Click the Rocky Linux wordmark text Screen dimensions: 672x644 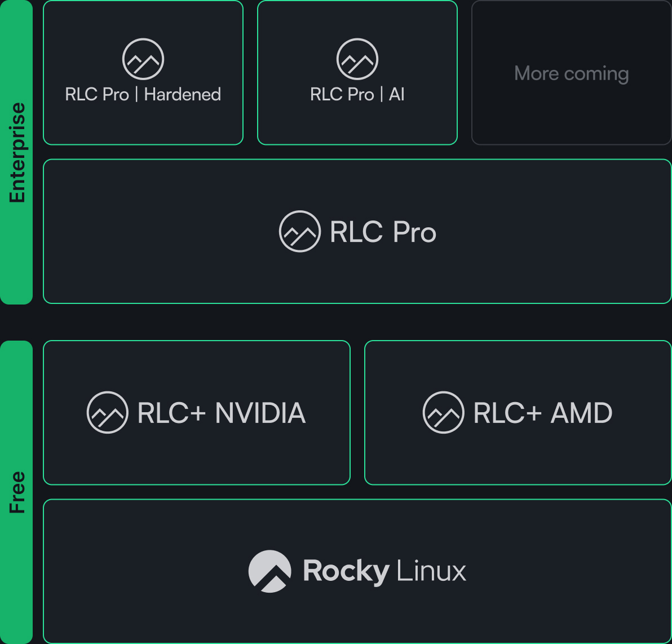(x=384, y=571)
